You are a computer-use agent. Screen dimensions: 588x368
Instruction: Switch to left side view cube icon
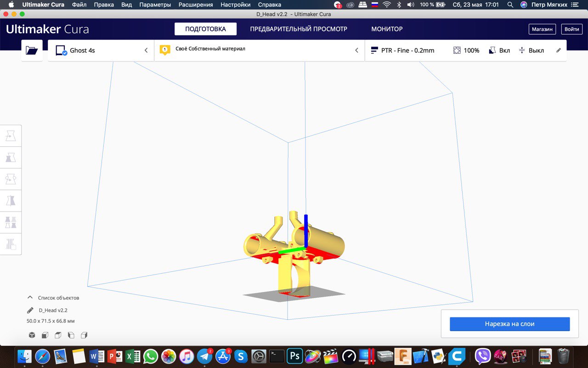pos(71,335)
